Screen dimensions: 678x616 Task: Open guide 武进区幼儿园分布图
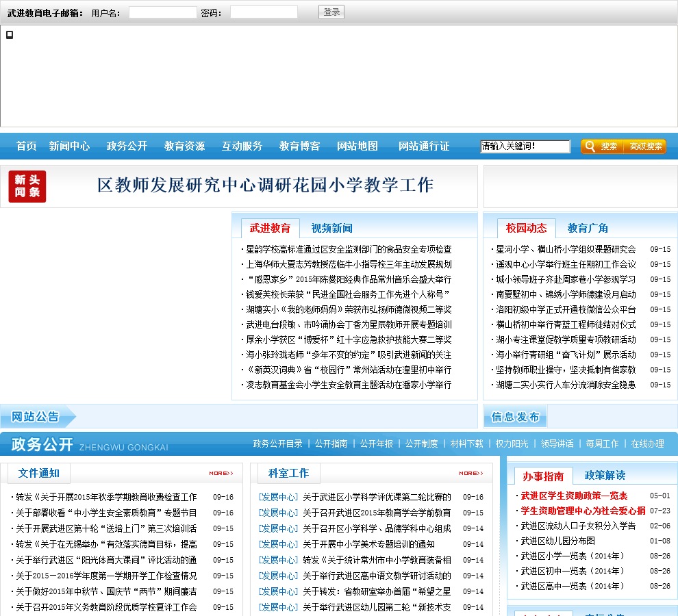557,541
